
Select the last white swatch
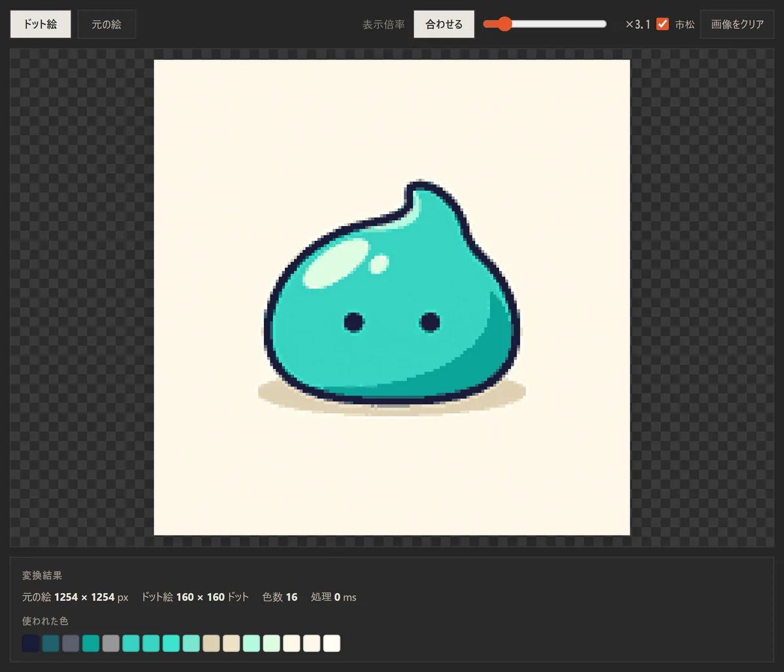coord(332,643)
